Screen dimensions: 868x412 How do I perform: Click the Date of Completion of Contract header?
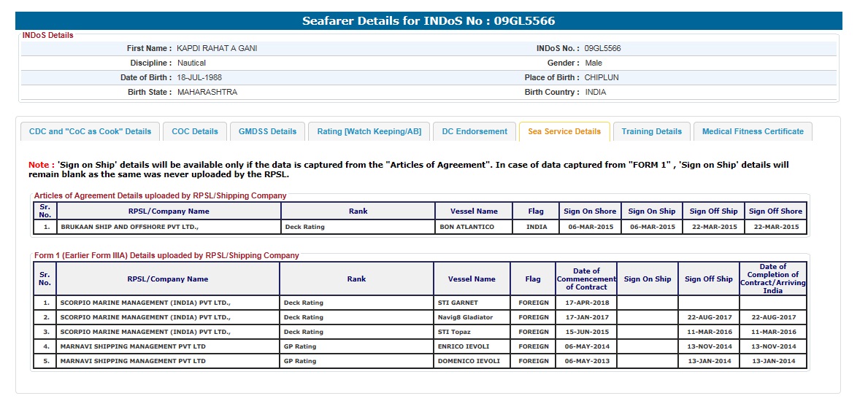click(772, 279)
